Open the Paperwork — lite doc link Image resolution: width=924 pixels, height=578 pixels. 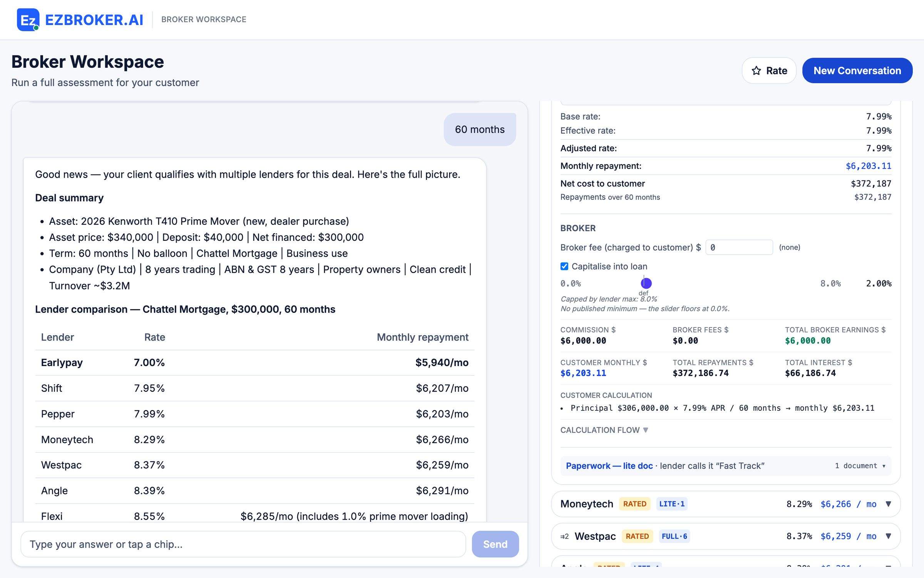click(x=609, y=465)
